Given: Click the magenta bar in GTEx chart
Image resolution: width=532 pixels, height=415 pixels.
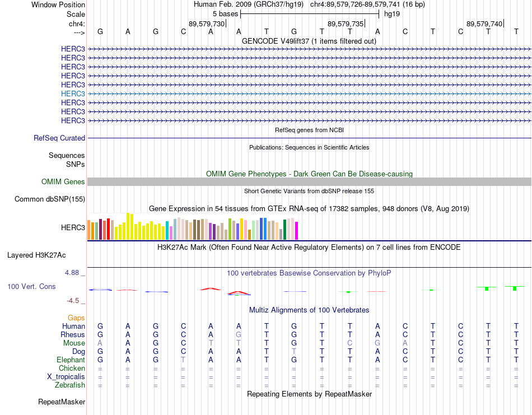Looking at the screenshot, I should point(297,231).
